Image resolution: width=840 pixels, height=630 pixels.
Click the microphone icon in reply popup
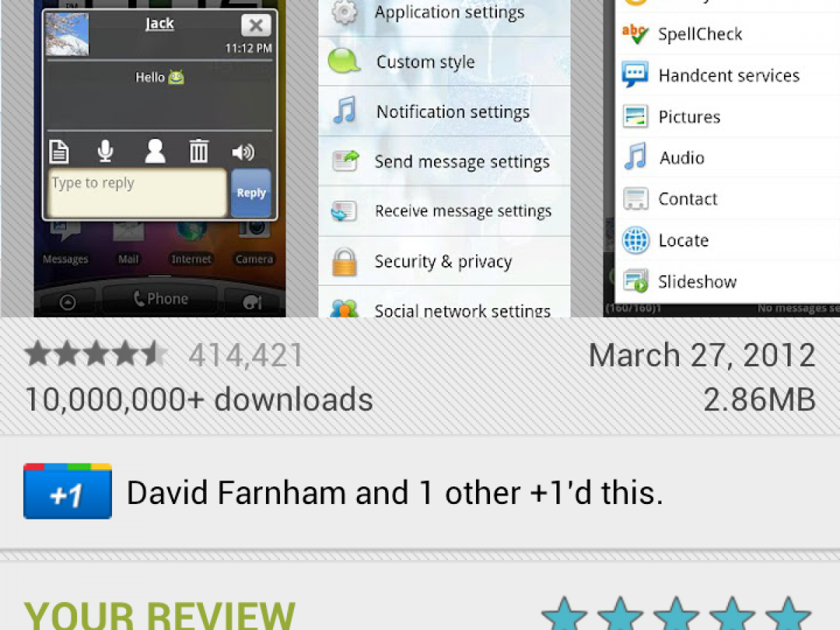(105, 151)
